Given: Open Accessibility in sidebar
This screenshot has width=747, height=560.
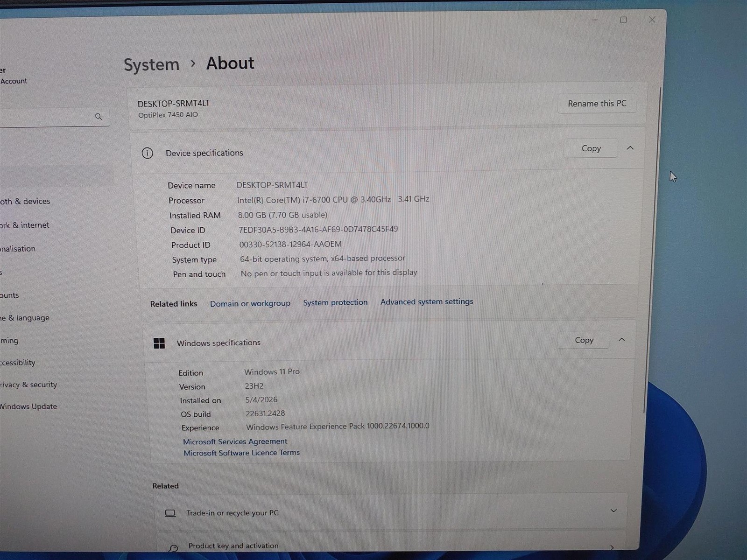Looking at the screenshot, I should (x=18, y=363).
